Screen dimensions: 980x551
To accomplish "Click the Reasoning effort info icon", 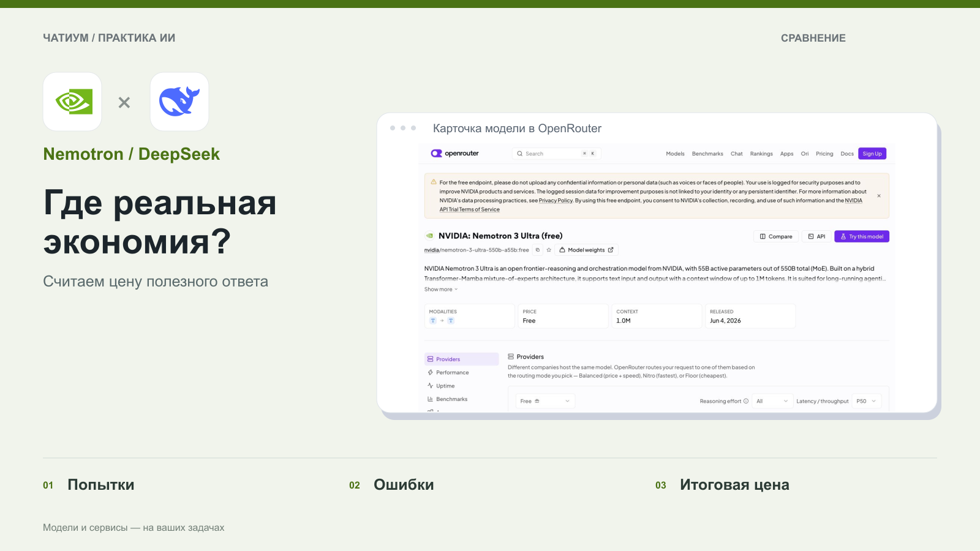I will (746, 402).
